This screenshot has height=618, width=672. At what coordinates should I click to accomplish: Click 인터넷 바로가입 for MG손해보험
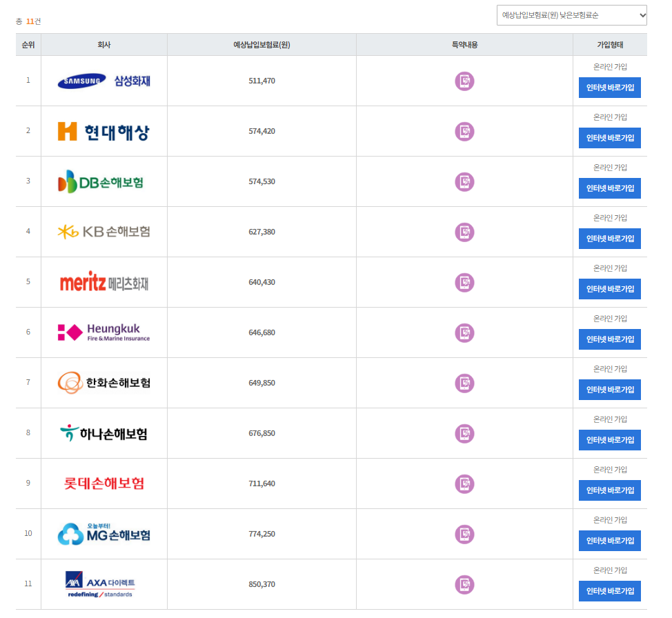point(609,541)
